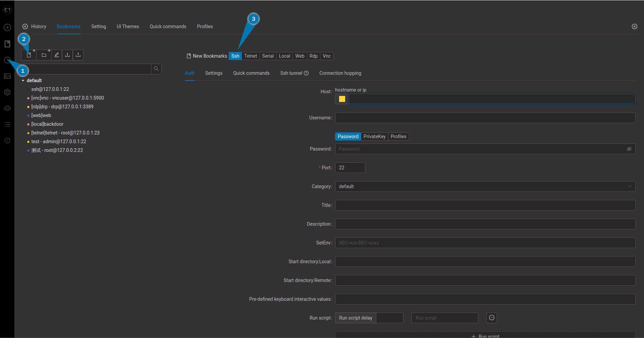This screenshot has width=644, height=338.
Task: Focus the Start directory:Local field
Action: pos(485,262)
